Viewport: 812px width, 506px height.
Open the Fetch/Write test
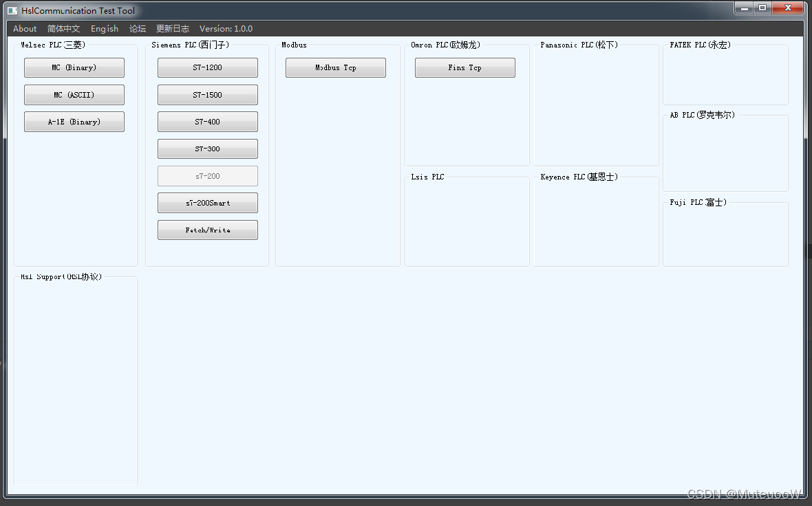coord(208,230)
